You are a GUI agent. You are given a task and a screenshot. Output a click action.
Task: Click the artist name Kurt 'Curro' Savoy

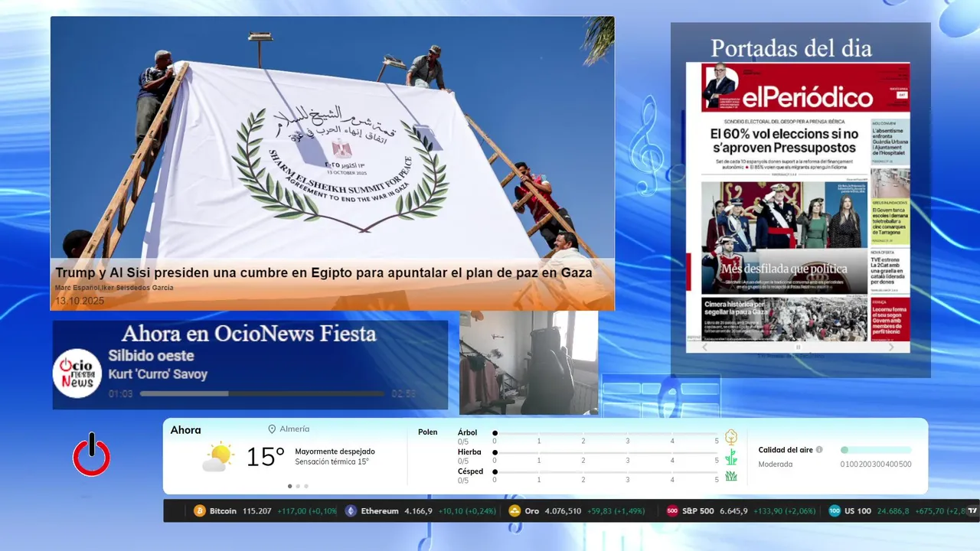(158, 374)
